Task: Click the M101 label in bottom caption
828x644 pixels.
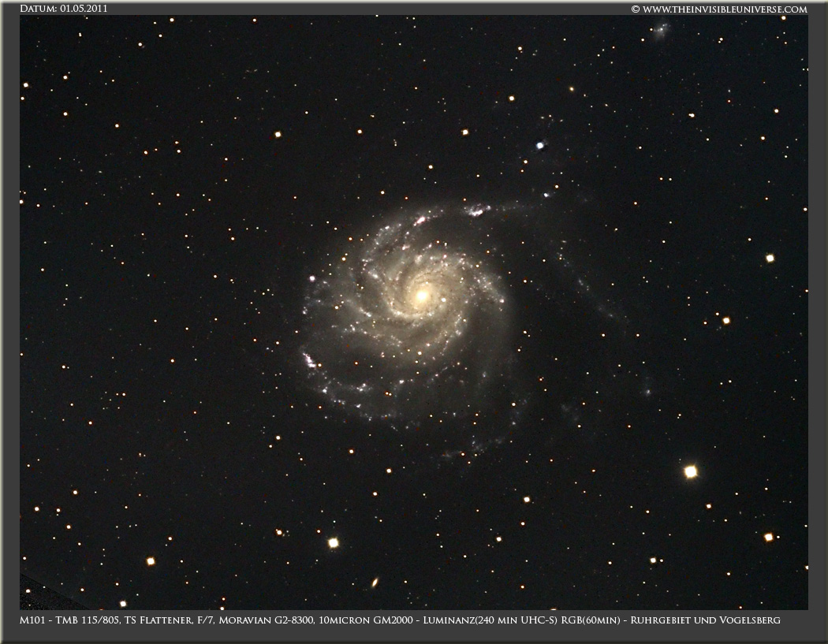Action: click(33, 620)
